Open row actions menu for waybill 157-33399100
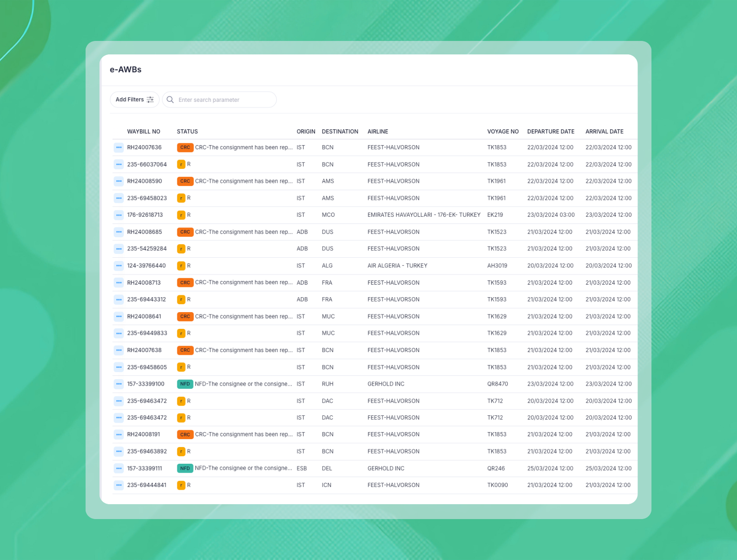 pos(119,384)
